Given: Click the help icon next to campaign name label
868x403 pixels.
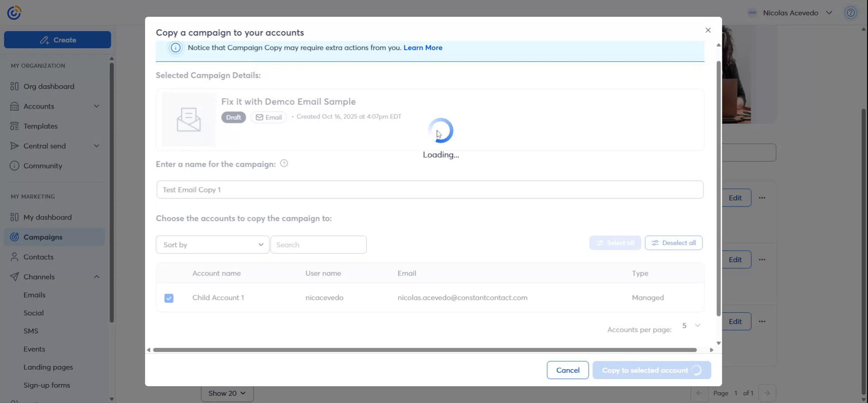Looking at the screenshot, I should (x=284, y=164).
